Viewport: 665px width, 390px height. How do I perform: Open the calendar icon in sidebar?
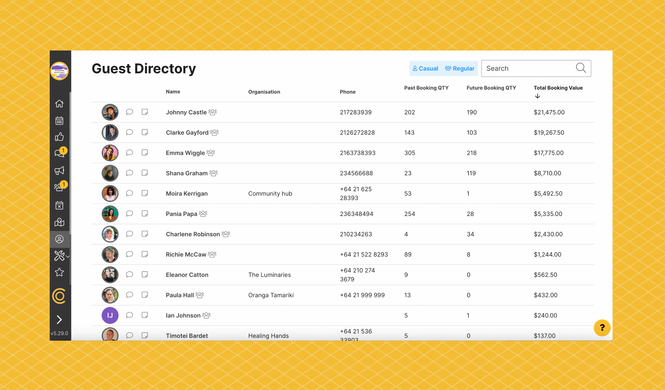coord(59,120)
